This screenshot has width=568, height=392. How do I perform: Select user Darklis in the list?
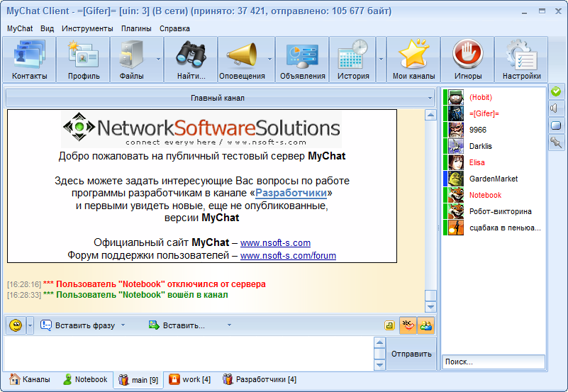tap(493, 146)
